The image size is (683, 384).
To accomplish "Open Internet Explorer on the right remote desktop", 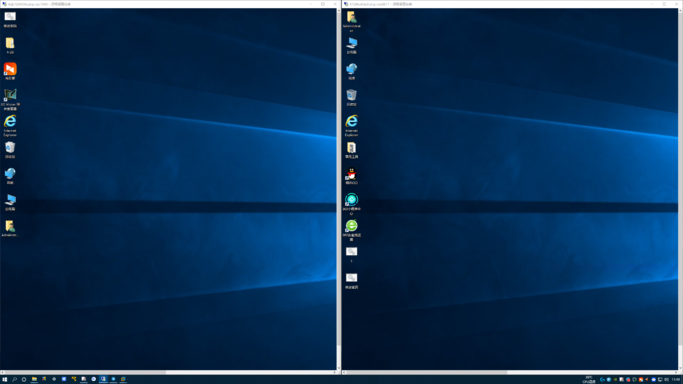I will 352,125.
